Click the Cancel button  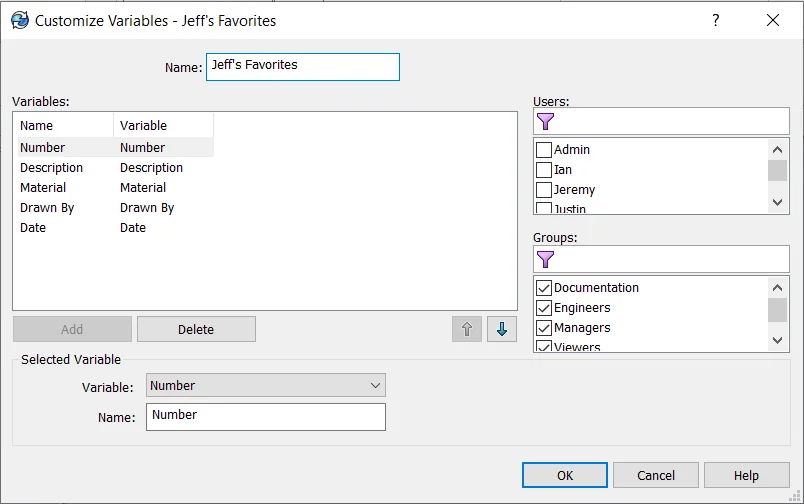tap(656, 475)
